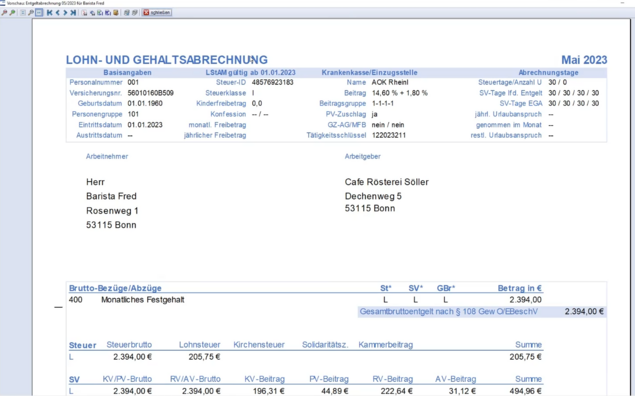Click the heading LOHN- UND GEHALTSABRECHNUNG
The width and height of the screenshot is (635, 396).
pyautogui.click(x=167, y=60)
